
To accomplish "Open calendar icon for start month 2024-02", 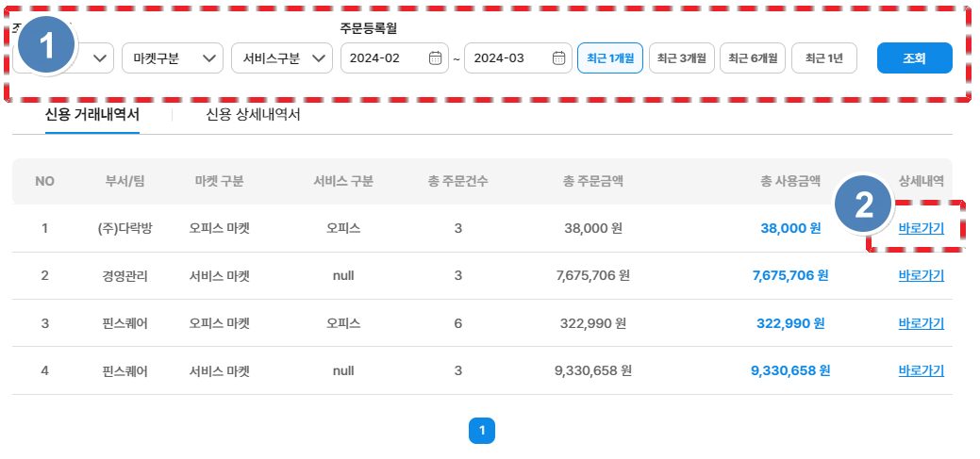I will [x=435, y=58].
